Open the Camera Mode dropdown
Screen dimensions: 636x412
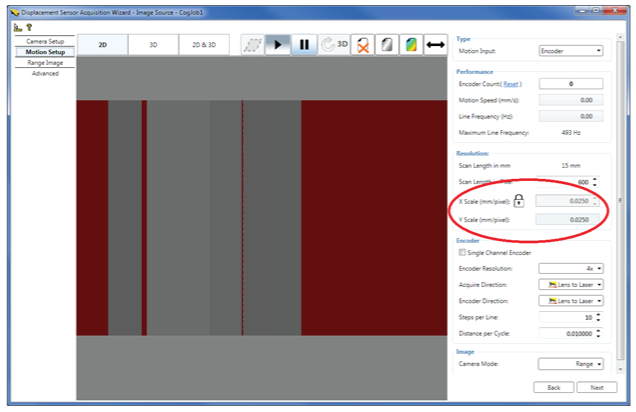click(x=571, y=364)
